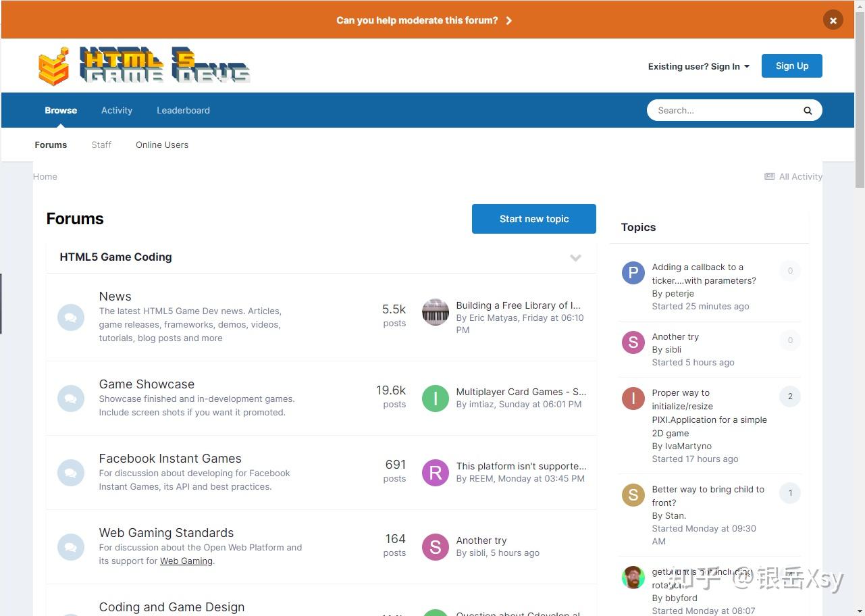Click imtiaz green avatar icon
Screen dimensions: 865x616
pyautogui.click(x=436, y=399)
